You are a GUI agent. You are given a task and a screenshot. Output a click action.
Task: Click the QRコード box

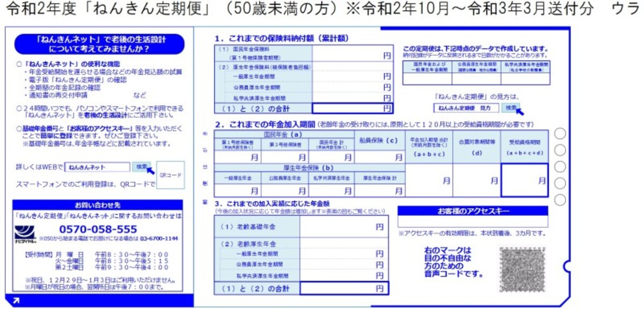click(x=171, y=175)
